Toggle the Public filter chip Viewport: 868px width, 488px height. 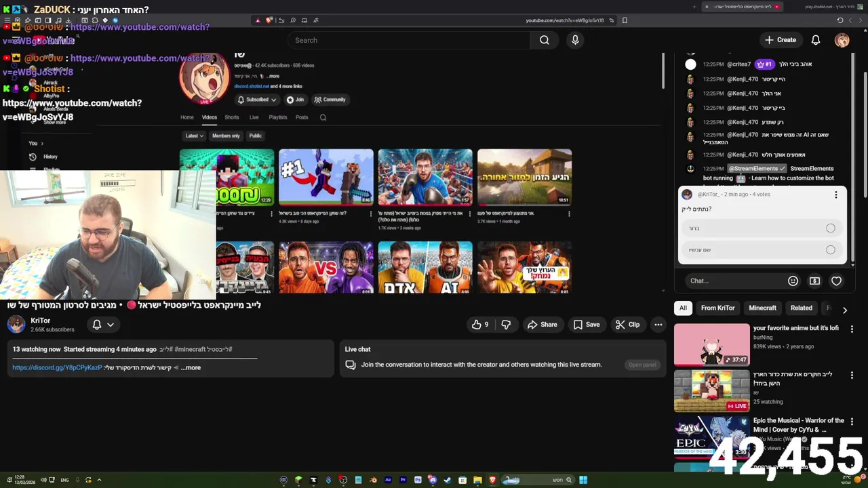click(255, 136)
